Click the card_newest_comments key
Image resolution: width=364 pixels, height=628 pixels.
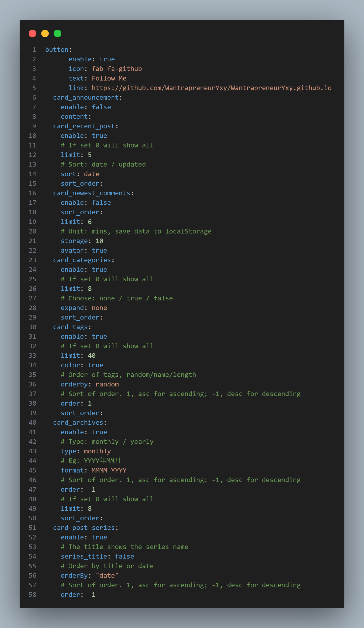[x=92, y=193]
